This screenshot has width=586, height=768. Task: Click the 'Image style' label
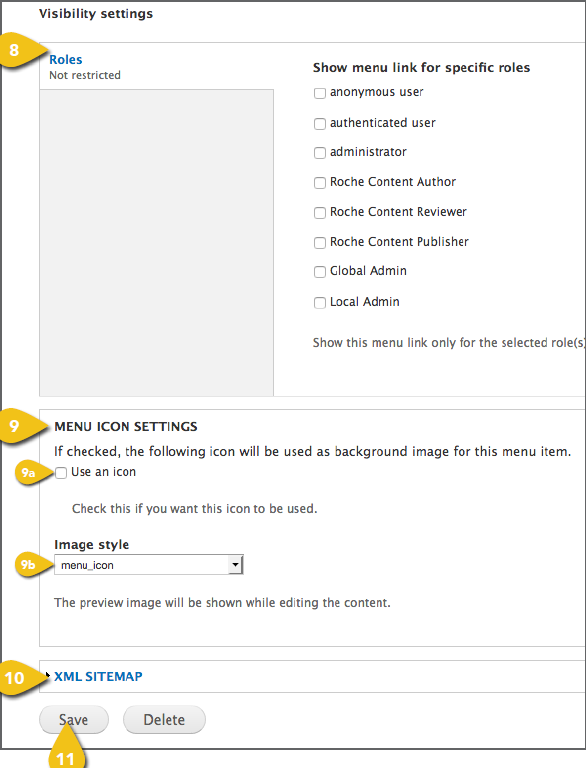tap(92, 545)
